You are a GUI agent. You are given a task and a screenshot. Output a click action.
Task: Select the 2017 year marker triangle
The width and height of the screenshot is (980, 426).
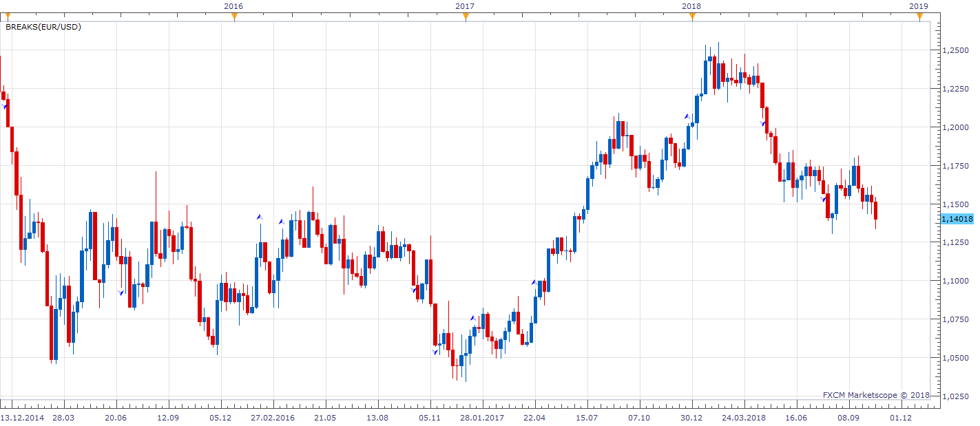coord(466,17)
